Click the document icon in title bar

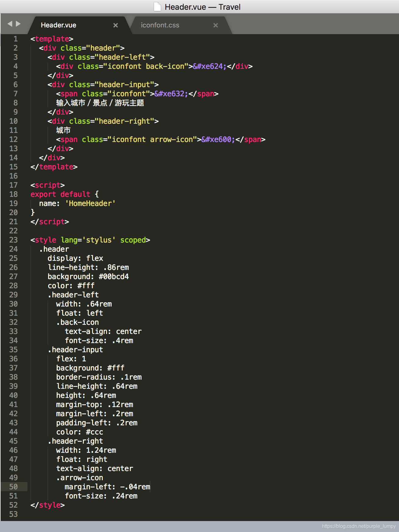[x=157, y=7]
